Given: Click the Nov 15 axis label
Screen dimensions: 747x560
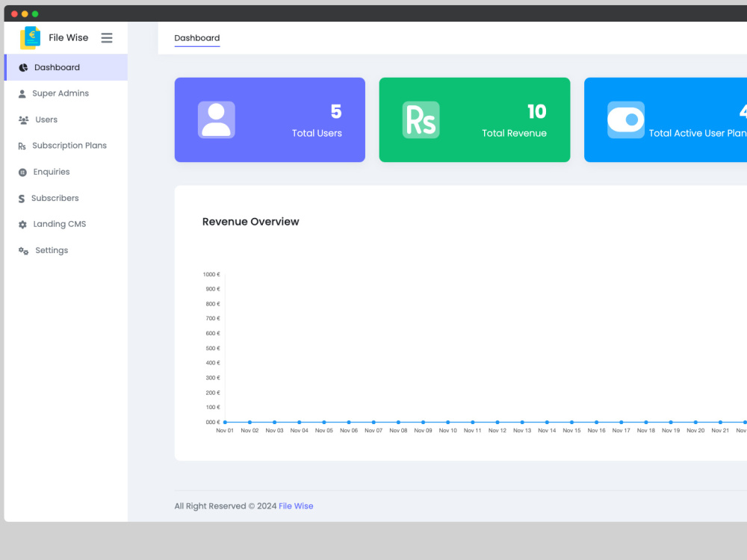Looking at the screenshot, I should tap(571, 431).
